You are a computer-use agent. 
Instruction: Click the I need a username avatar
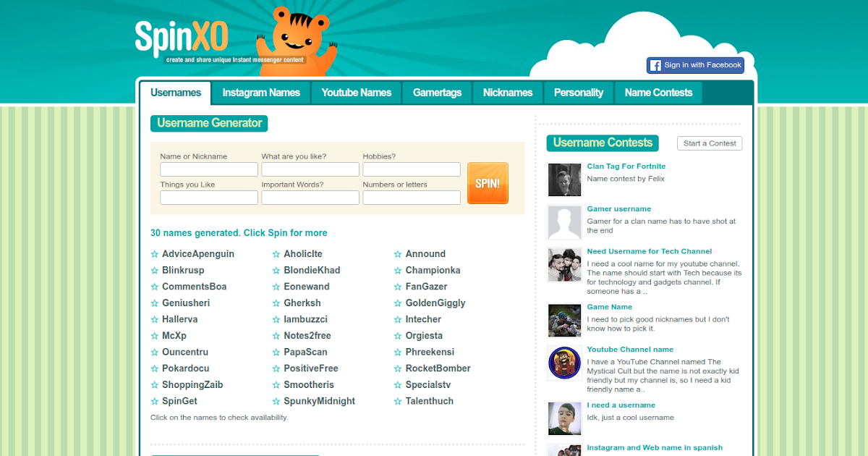[x=565, y=418]
